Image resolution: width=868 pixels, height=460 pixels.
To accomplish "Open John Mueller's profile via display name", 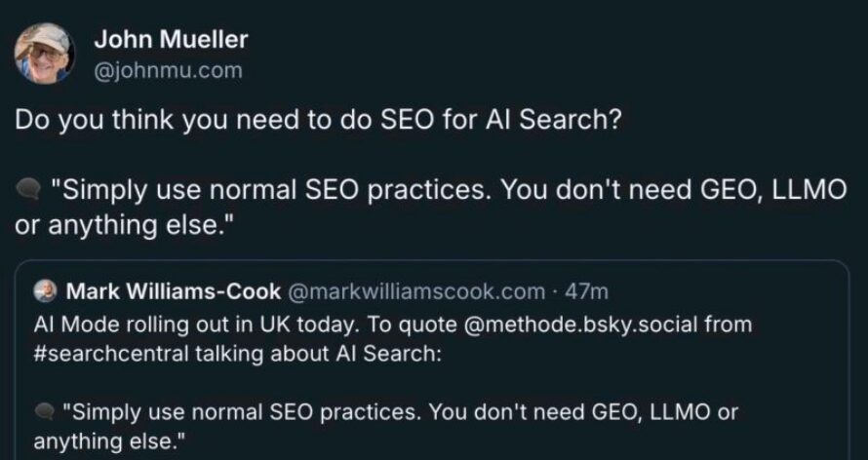I will coord(171,40).
